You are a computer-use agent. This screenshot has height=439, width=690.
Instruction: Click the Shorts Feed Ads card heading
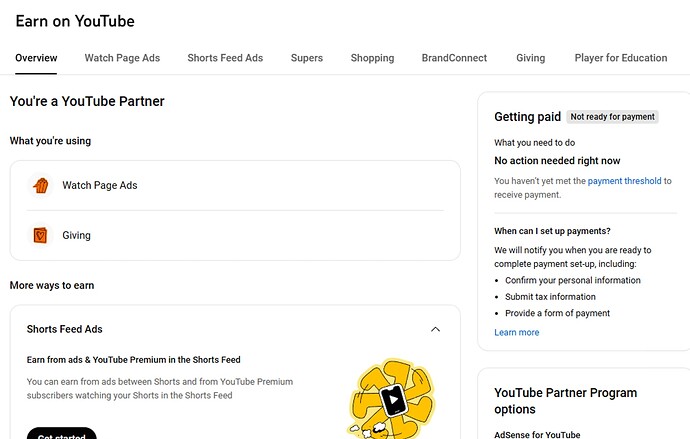pyautogui.click(x=65, y=329)
